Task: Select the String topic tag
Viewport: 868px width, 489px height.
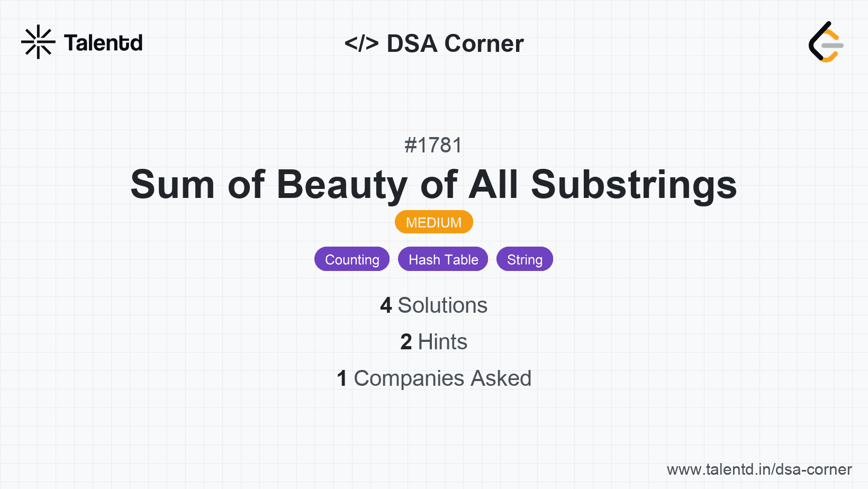Action: click(525, 259)
